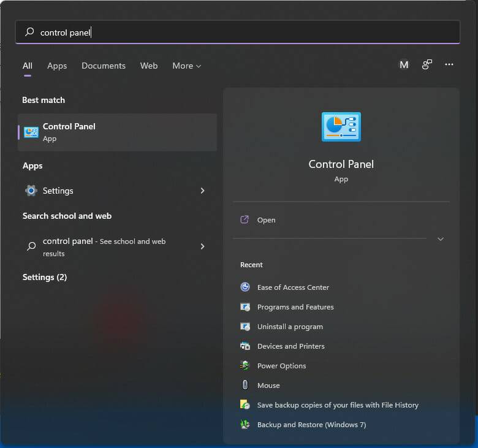
Task: Switch to the Documents tab
Action: tap(104, 66)
